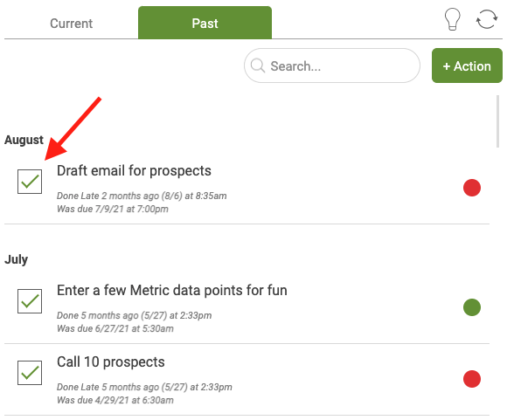Open the Call 10 prospects action

point(111,361)
